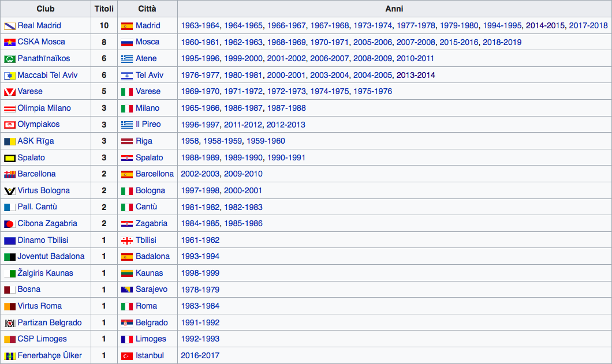Follow the Zagabria city link

(151, 224)
